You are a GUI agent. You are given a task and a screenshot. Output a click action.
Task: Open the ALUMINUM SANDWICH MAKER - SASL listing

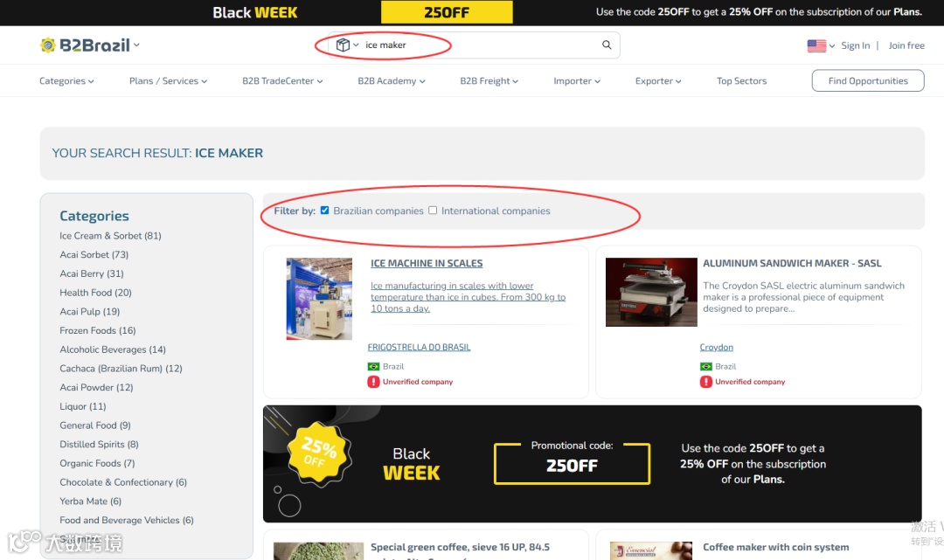[792, 264]
